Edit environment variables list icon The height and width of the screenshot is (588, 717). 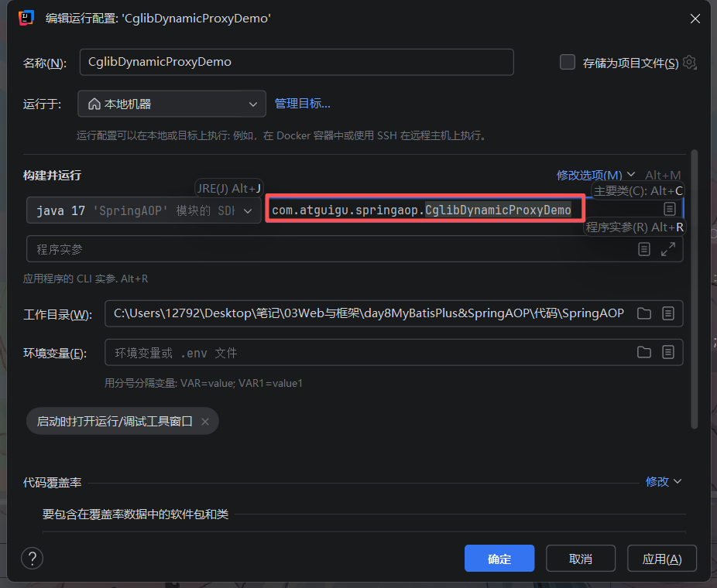[668, 352]
